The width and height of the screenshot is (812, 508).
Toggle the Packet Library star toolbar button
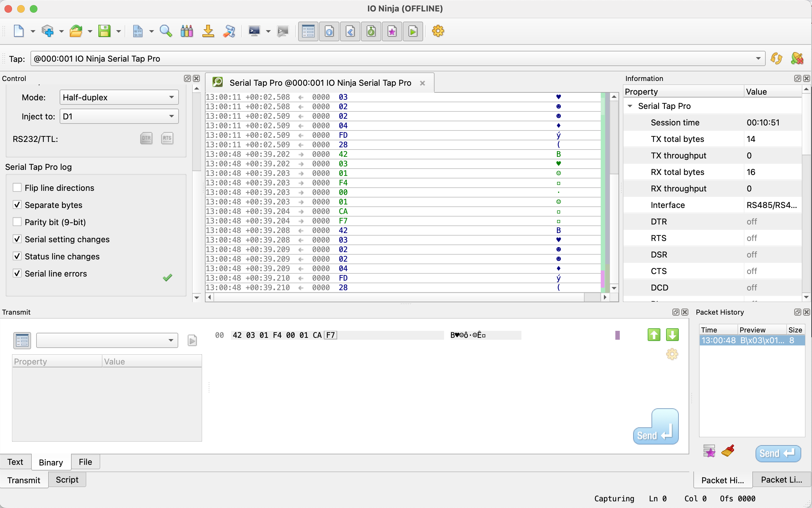pos(392,31)
